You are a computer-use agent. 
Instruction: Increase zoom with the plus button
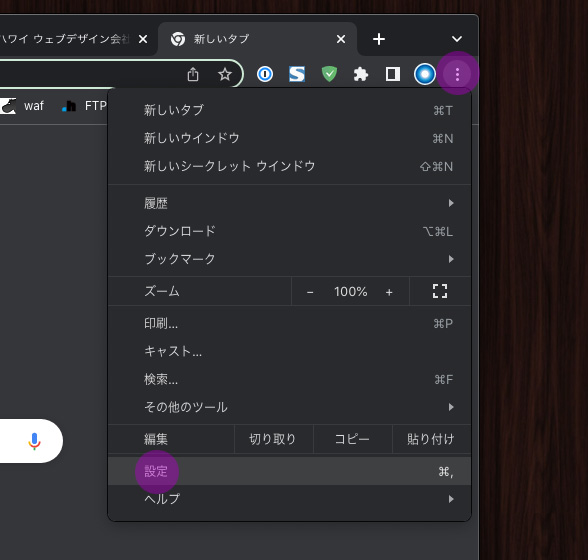[x=389, y=292]
